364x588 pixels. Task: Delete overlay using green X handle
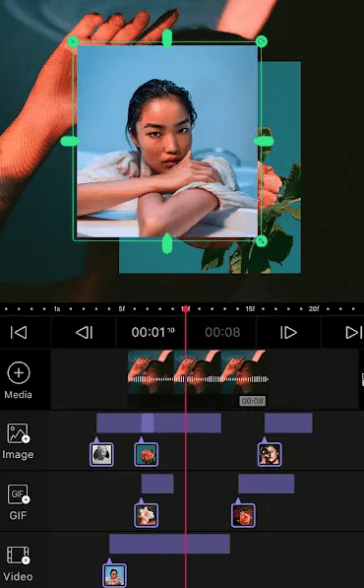pyautogui.click(x=73, y=41)
